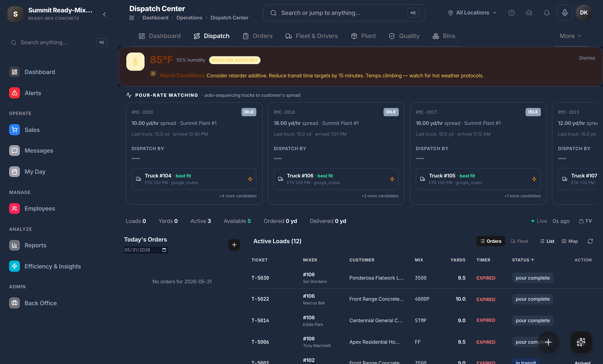Click pour complete status for T-5030

(x=532, y=278)
